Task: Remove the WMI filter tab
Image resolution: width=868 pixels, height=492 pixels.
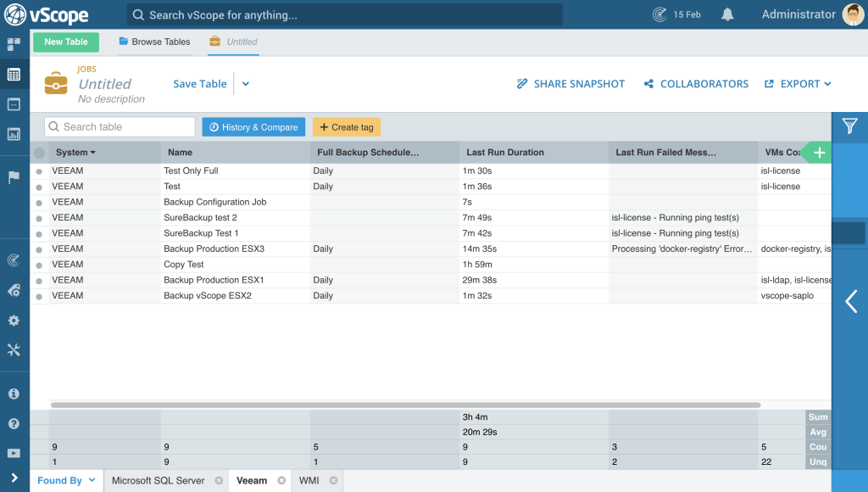Action: coord(333,480)
